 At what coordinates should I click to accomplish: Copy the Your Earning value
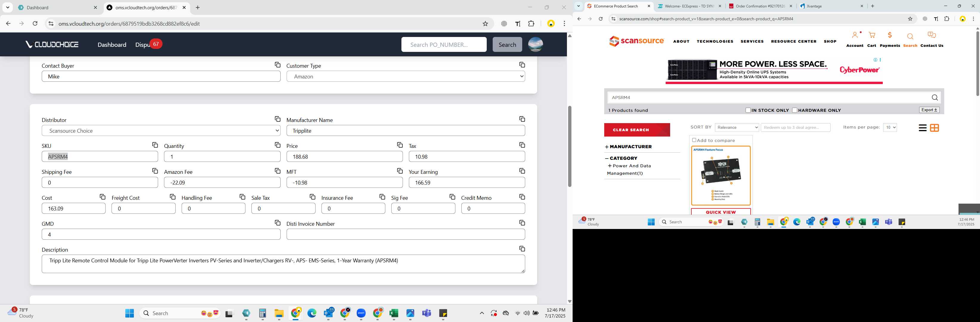tap(522, 171)
